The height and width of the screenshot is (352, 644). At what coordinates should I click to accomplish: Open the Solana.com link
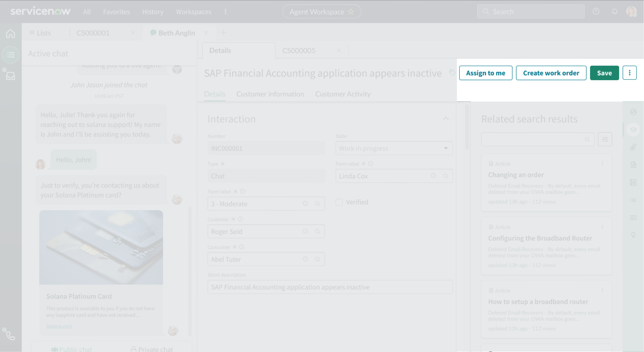[x=59, y=326]
